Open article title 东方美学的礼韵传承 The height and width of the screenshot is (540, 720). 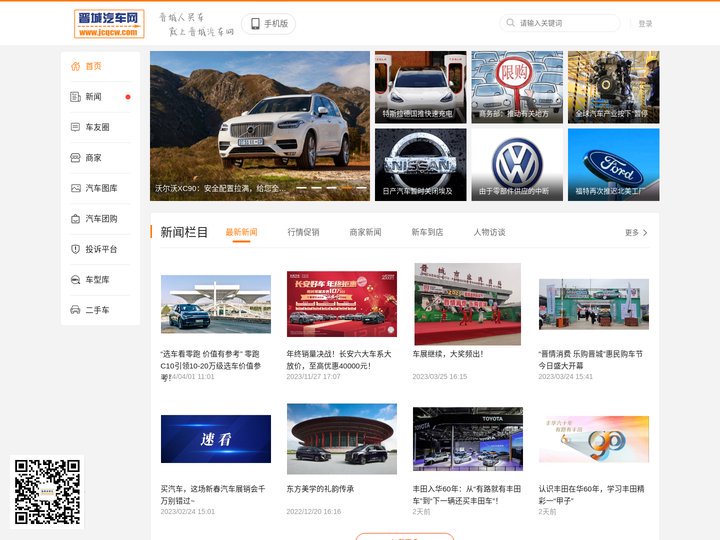coord(320,489)
